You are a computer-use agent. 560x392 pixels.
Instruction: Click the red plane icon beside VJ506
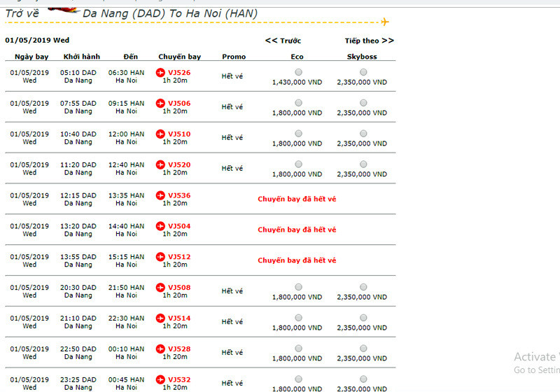(160, 103)
